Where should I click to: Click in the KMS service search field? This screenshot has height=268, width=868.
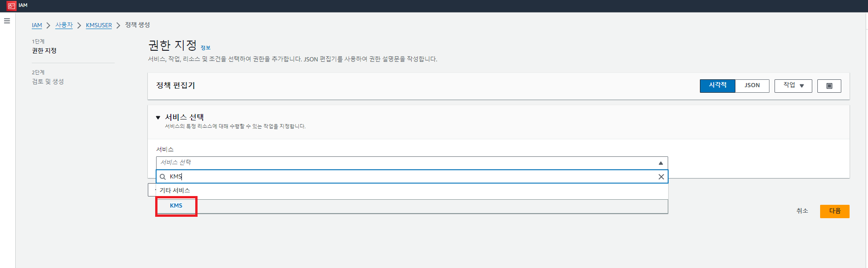pyautogui.click(x=412, y=177)
